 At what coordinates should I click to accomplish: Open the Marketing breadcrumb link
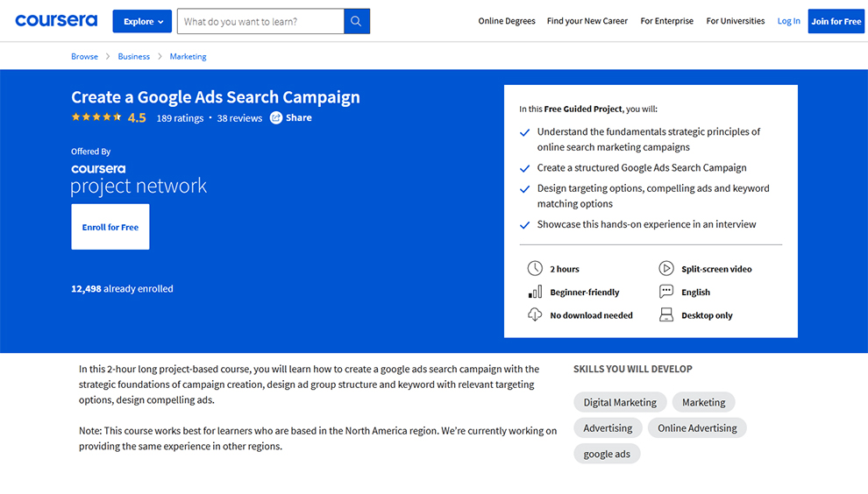click(x=188, y=56)
